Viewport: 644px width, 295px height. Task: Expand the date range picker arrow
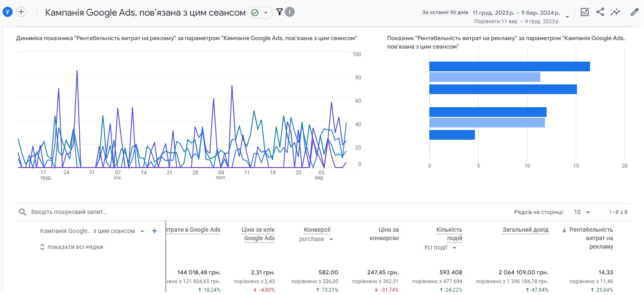[567, 17]
